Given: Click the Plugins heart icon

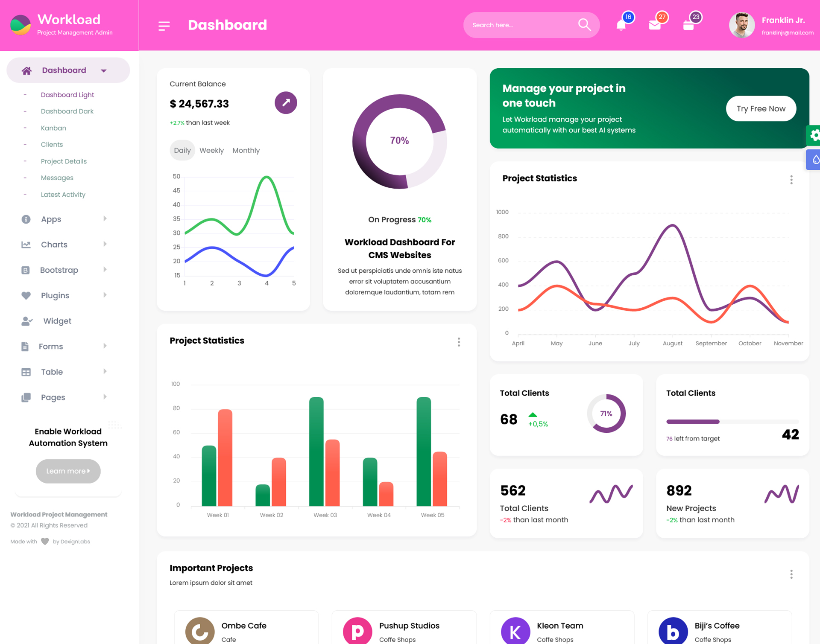Looking at the screenshot, I should [x=26, y=295].
